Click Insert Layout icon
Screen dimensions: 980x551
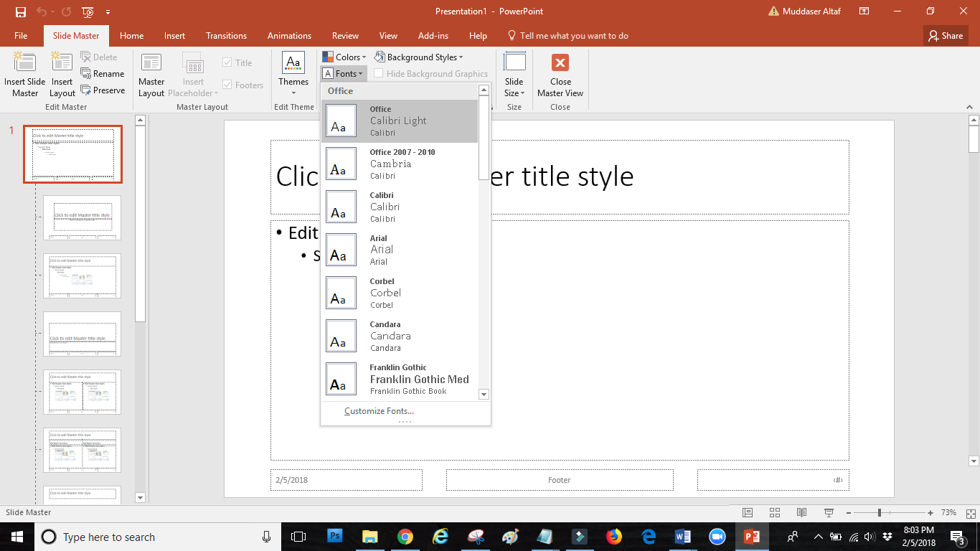(x=62, y=75)
